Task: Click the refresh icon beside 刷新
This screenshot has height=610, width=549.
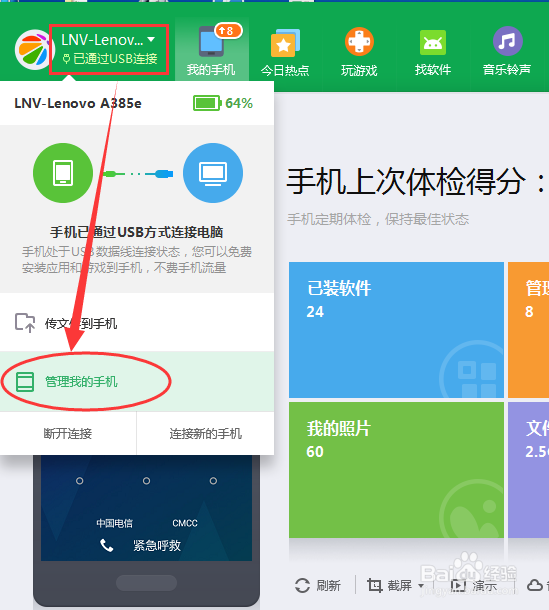Action: pyautogui.click(x=302, y=585)
